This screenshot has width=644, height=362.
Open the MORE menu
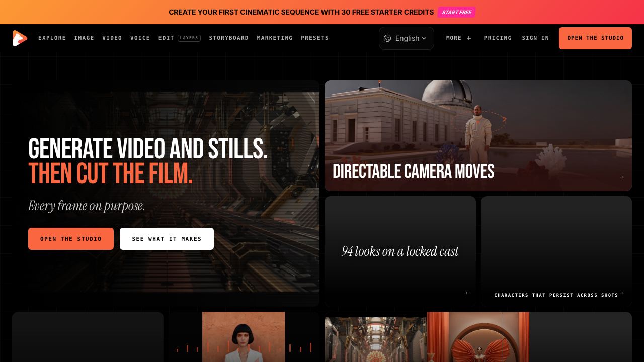[459, 38]
